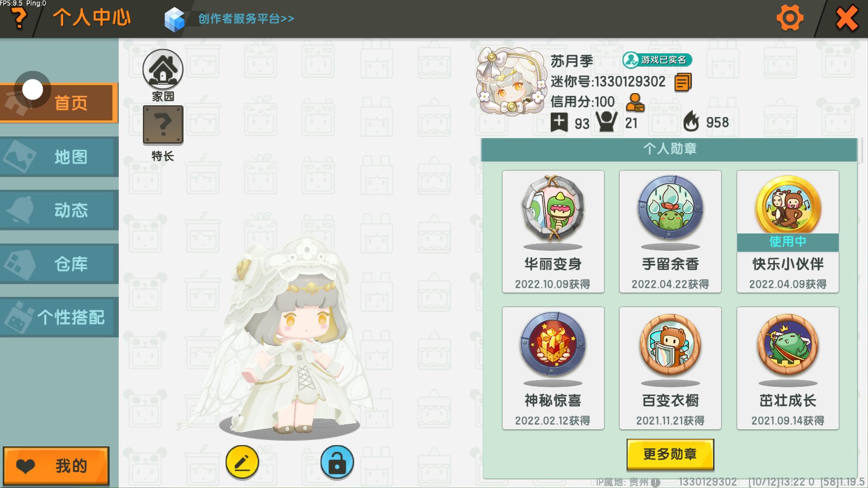Click the yellow pencil edit icon
The height and width of the screenshot is (488, 868).
[242, 462]
